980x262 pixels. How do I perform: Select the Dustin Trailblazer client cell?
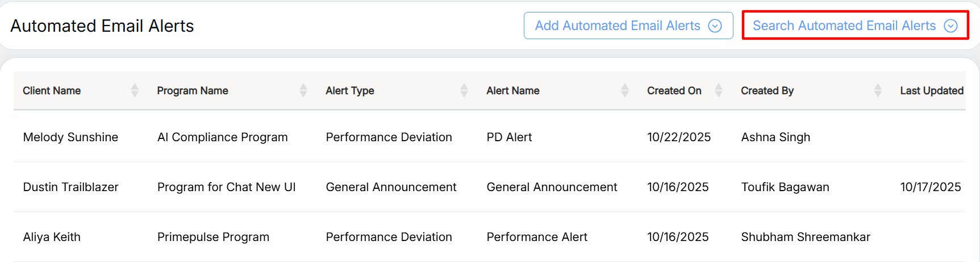(70, 187)
